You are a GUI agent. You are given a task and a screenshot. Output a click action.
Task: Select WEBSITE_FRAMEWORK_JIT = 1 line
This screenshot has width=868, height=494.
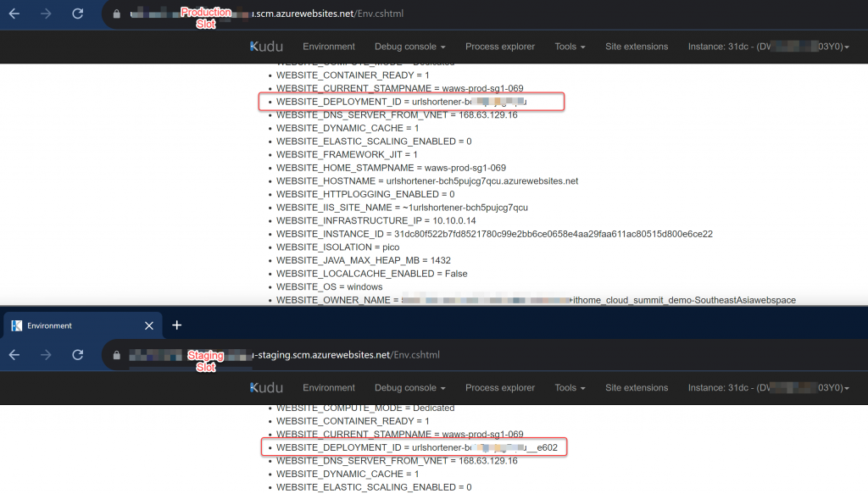click(x=347, y=154)
